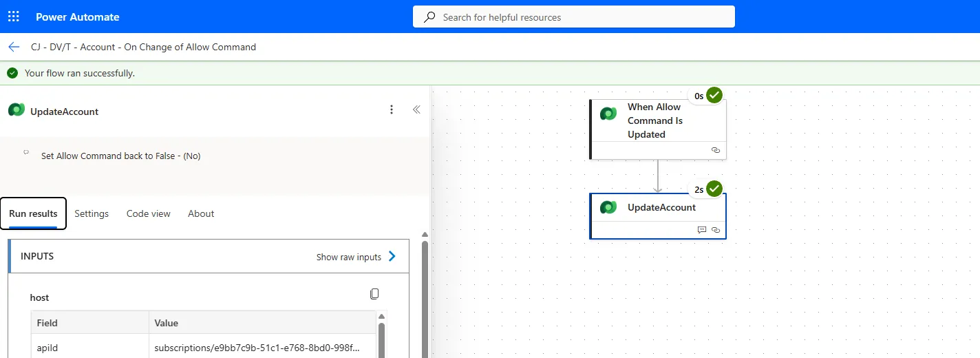Click the host label

(40, 297)
